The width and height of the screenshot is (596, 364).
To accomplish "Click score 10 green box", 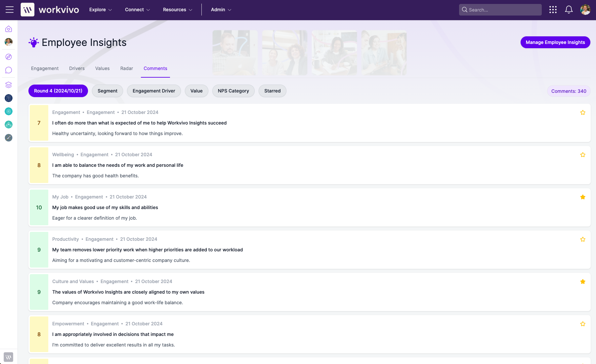I will (x=39, y=207).
